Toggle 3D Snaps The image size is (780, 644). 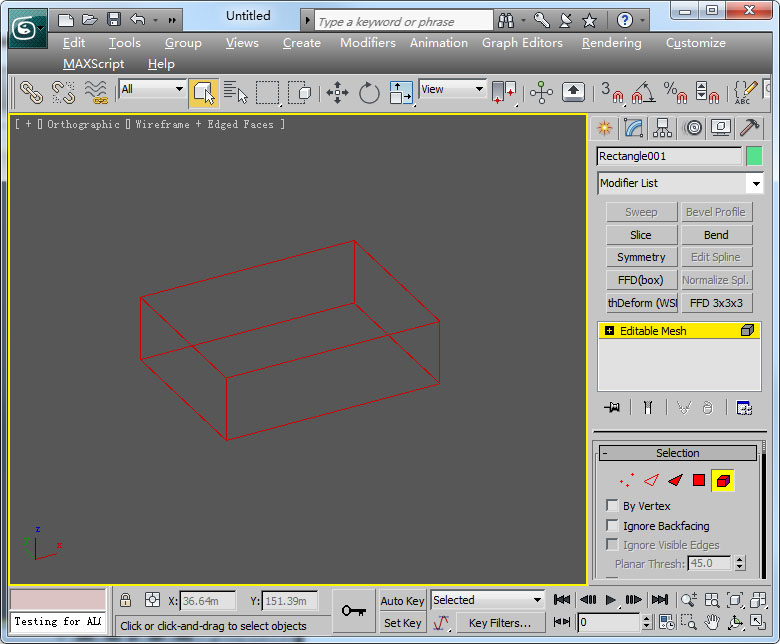tap(611, 92)
